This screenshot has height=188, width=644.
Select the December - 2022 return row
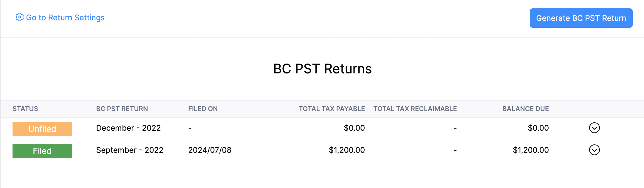pos(129,128)
